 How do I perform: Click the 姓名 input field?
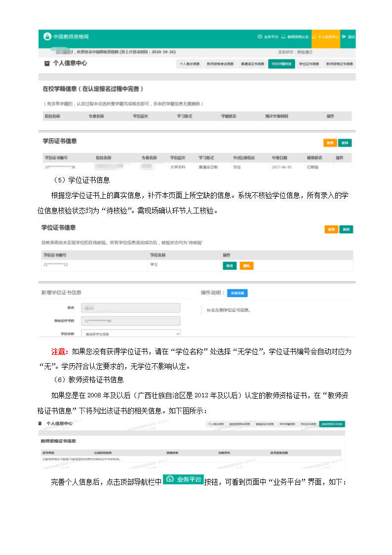(131, 307)
